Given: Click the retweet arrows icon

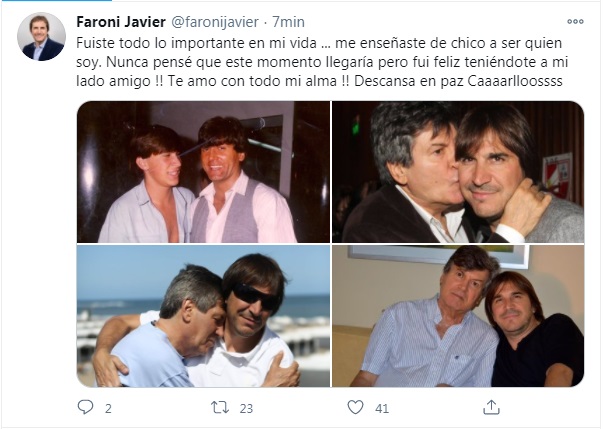Looking at the screenshot, I should pyautogui.click(x=220, y=407).
